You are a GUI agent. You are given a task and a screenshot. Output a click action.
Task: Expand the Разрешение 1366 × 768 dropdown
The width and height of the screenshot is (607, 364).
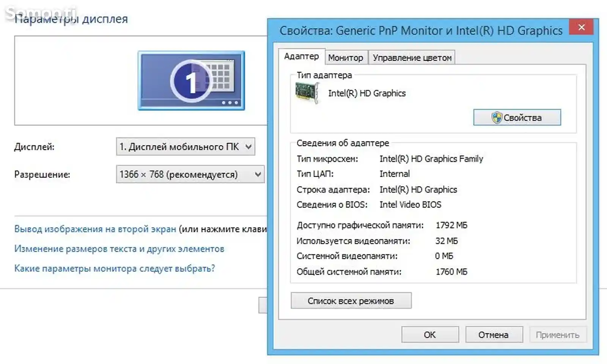pos(190,174)
